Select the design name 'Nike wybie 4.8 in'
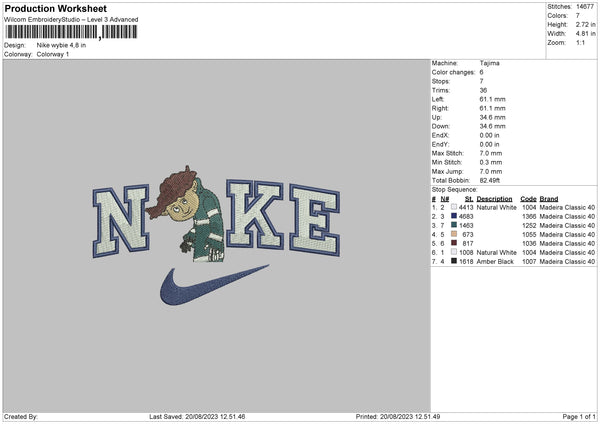The image size is (600, 424). tap(61, 45)
